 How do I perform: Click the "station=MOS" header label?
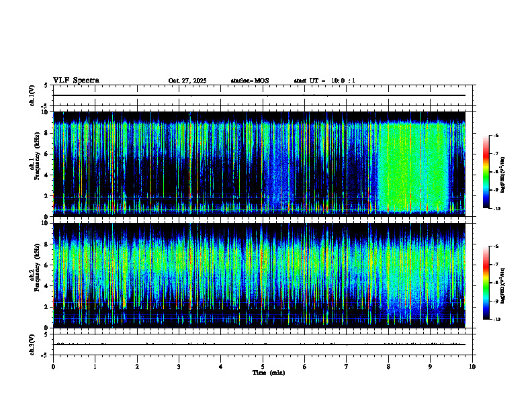coord(250,81)
